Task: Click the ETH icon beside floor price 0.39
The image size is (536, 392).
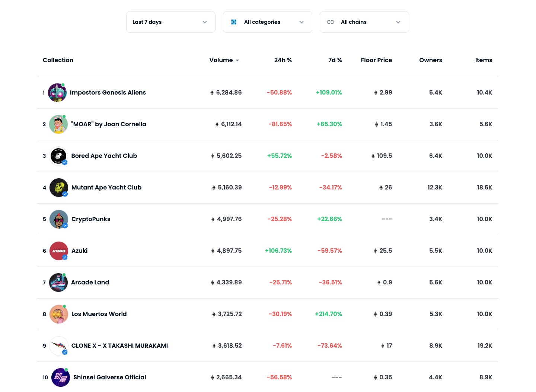Action: click(376, 314)
